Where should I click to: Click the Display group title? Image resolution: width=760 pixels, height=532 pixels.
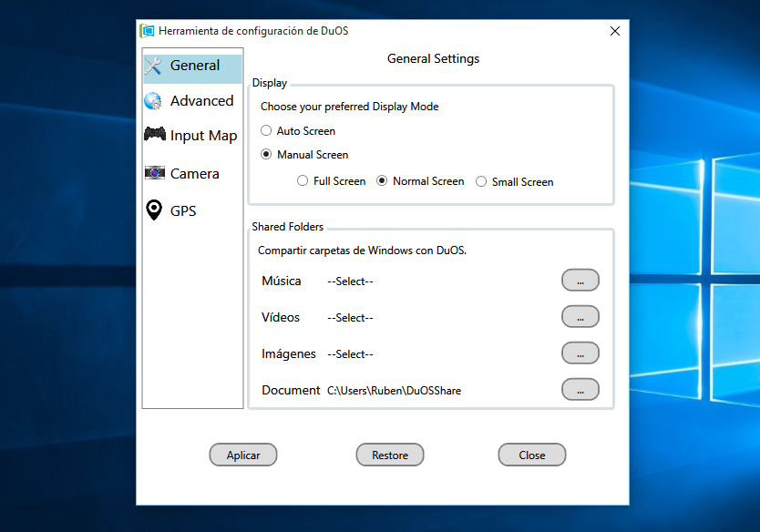click(270, 83)
